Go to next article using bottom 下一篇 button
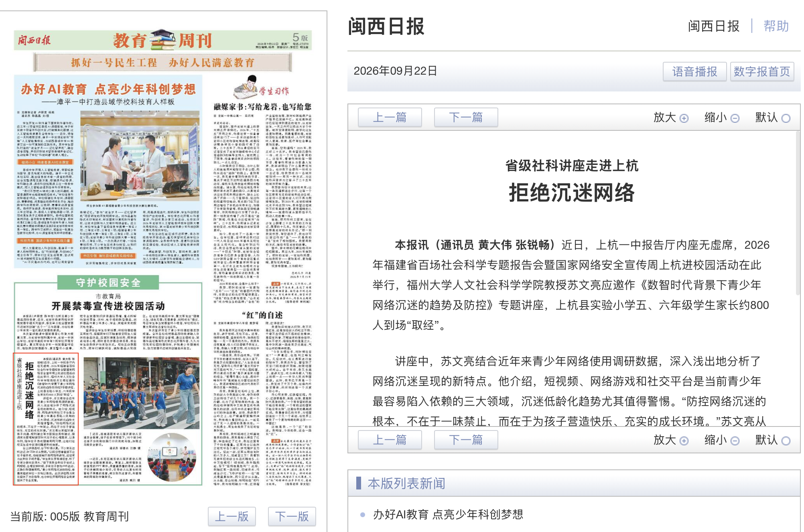804x532 pixels. (x=466, y=440)
